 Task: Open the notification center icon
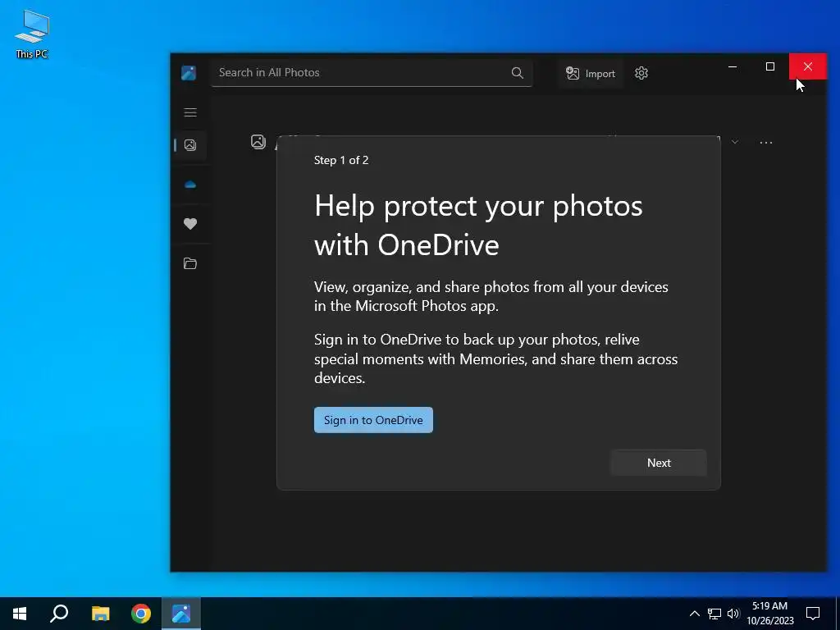pos(813,614)
